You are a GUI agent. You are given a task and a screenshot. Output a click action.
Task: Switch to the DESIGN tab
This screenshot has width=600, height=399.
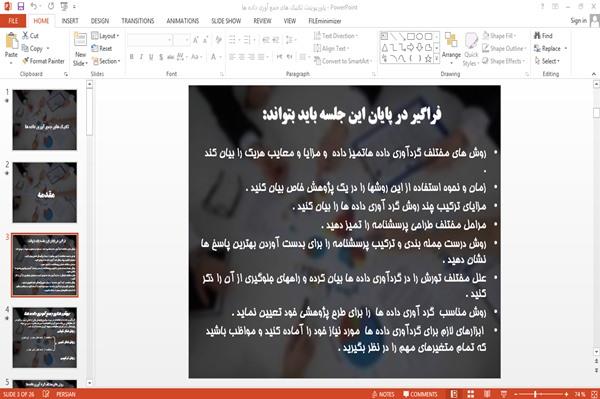pyautogui.click(x=100, y=21)
